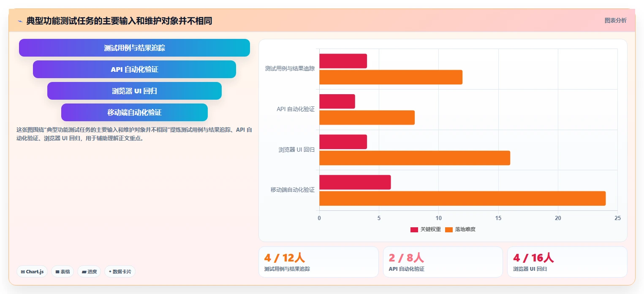
Task: Click orange bar for 测试用例与结果追踪
Action: pos(391,77)
